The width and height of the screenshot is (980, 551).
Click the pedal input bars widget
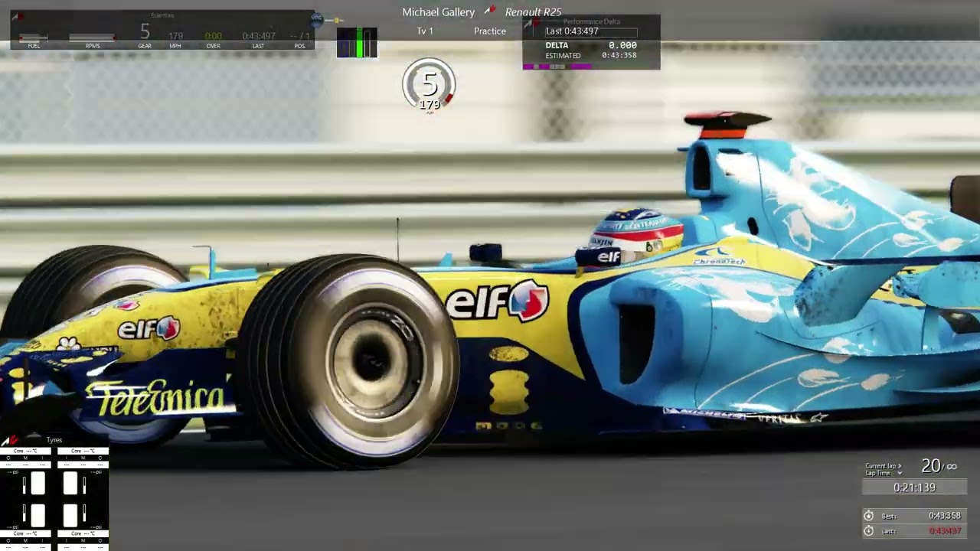pos(357,42)
